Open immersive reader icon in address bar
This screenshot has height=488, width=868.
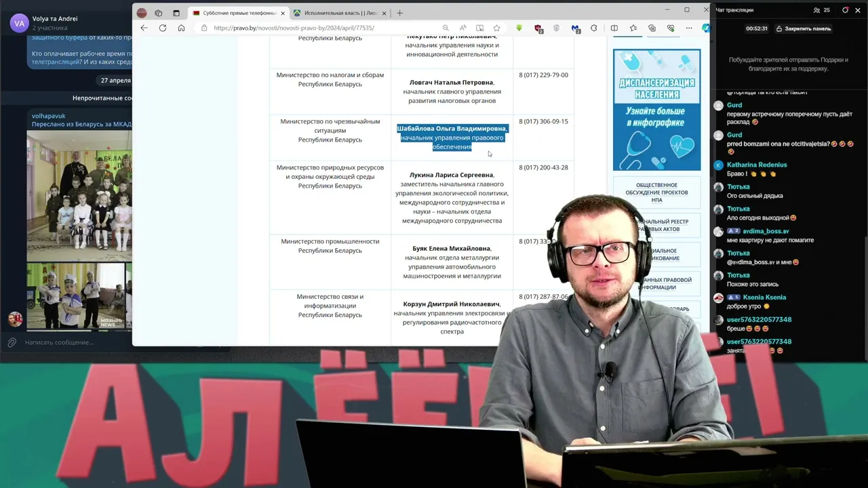coord(479,28)
